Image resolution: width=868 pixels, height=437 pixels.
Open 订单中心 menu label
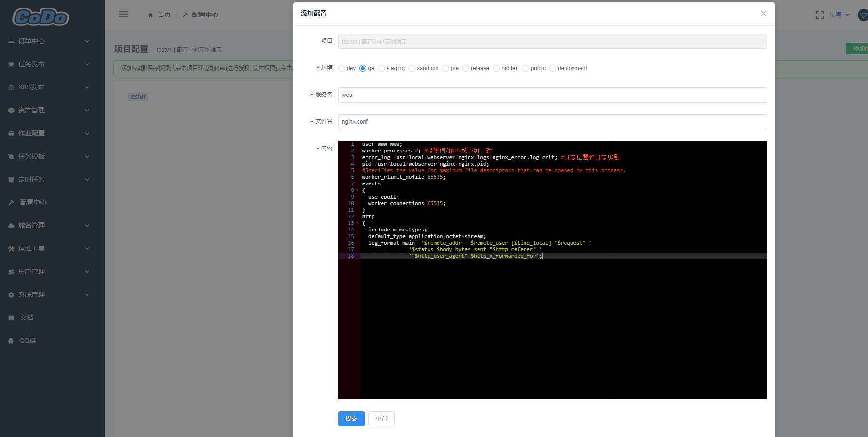pos(32,41)
